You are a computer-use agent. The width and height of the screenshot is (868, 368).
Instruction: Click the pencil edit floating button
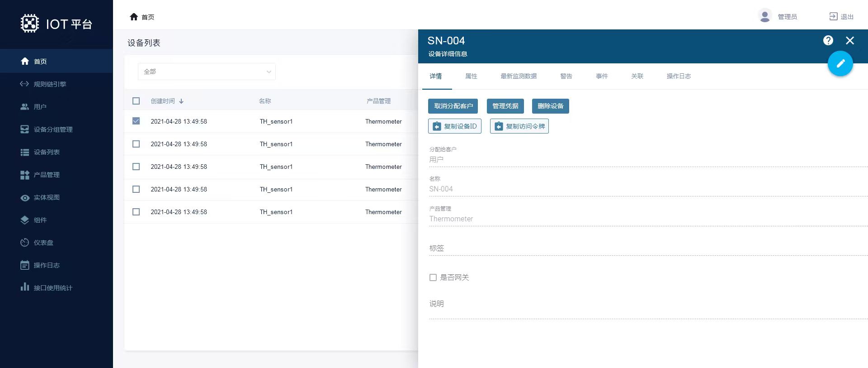click(x=840, y=64)
